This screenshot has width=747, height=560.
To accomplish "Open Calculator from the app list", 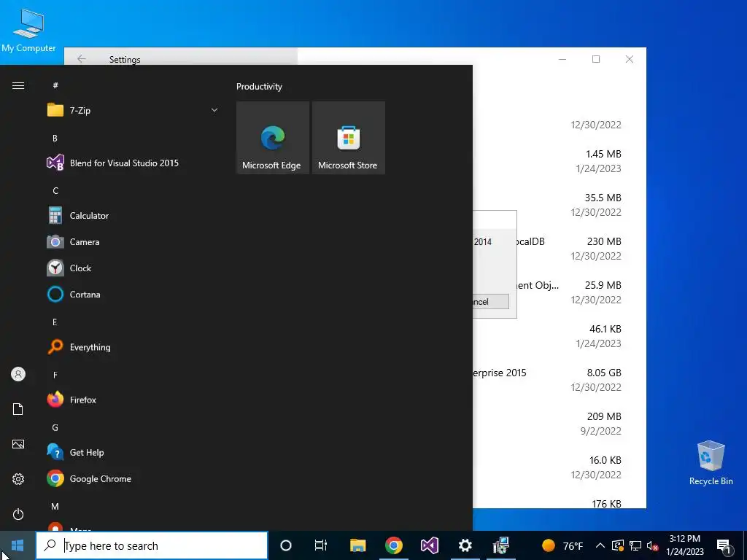I will (x=133, y=216).
